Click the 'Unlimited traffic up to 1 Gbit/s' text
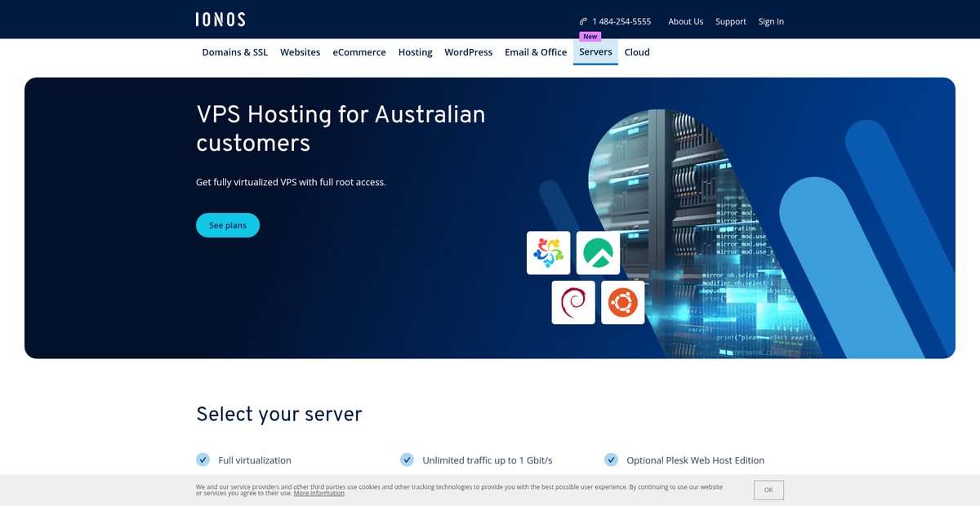The width and height of the screenshot is (980, 506). [x=488, y=460]
